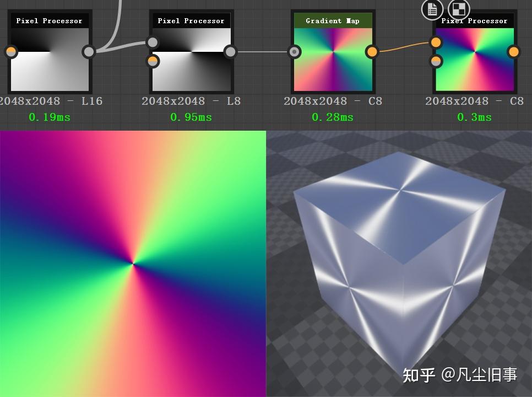Click the "2048x2048 - C8" label under Gradient Map
This screenshot has width=532, height=397.
click(x=333, y=101)
